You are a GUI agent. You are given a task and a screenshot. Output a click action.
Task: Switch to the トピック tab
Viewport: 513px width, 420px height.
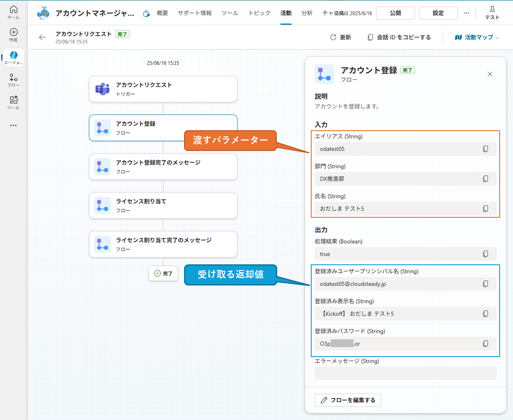(259, 13)
